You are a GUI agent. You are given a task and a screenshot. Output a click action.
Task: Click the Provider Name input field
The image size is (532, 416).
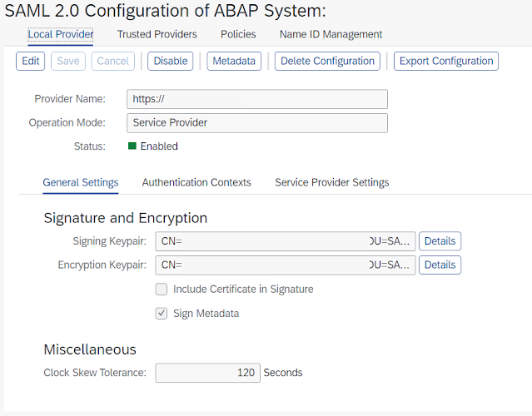pyautogui.click(x=257, y=99)
